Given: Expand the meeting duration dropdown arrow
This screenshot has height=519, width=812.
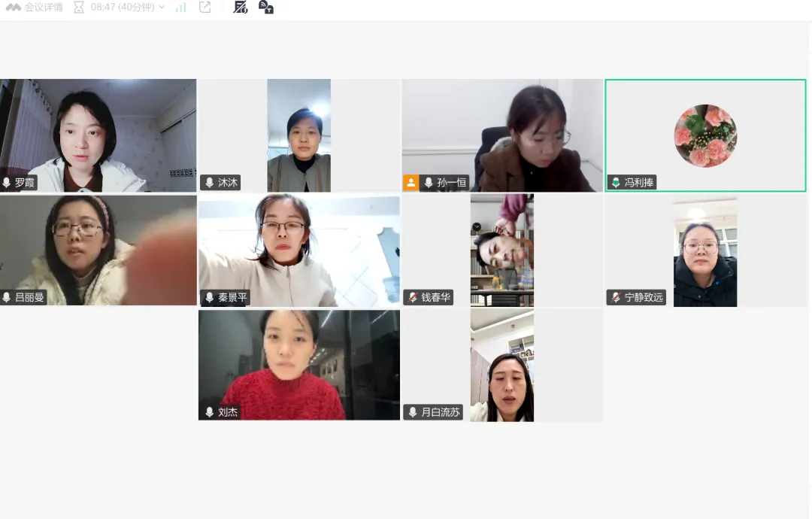Looking at the screenshot, I should pos(162,8).
